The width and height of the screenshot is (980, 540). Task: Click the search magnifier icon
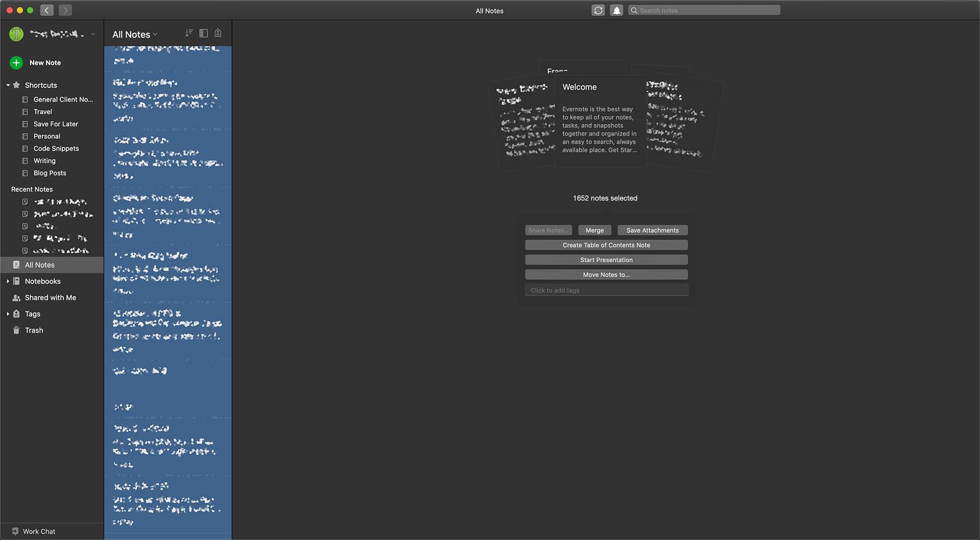coord(634,10)
